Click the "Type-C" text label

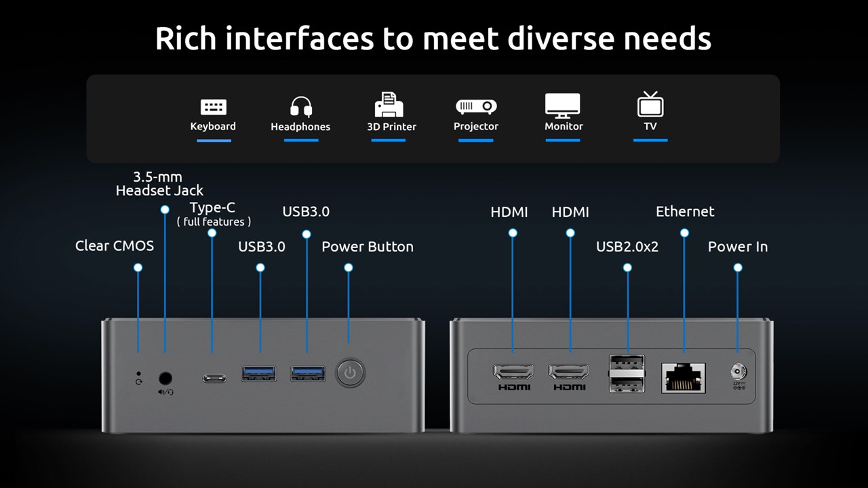coord(212,207)
